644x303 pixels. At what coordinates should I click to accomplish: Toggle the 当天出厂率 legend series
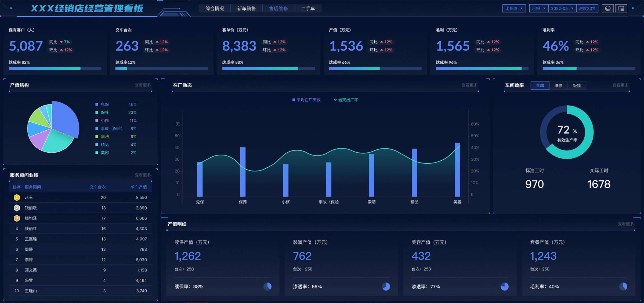tap(346, 100)
